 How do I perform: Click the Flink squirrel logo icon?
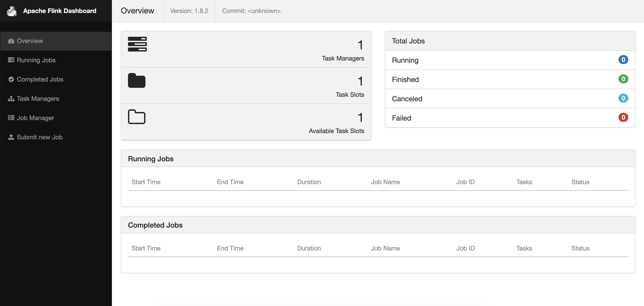click(11, 11)
